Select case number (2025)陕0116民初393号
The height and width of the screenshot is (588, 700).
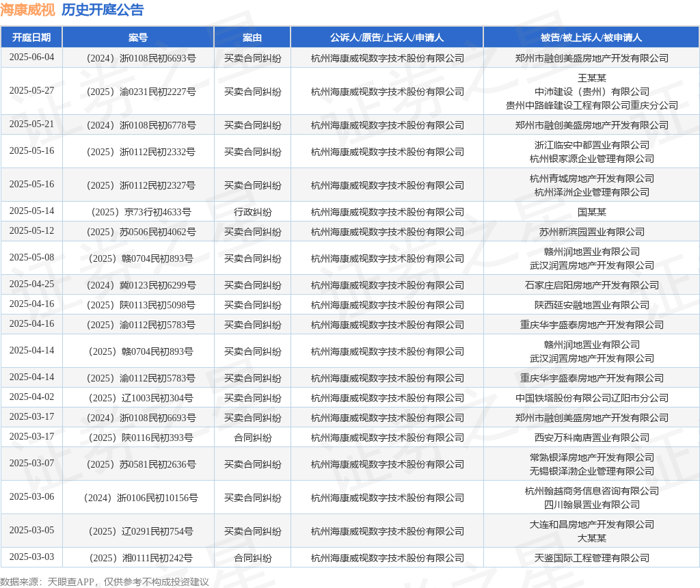point(141,438)
